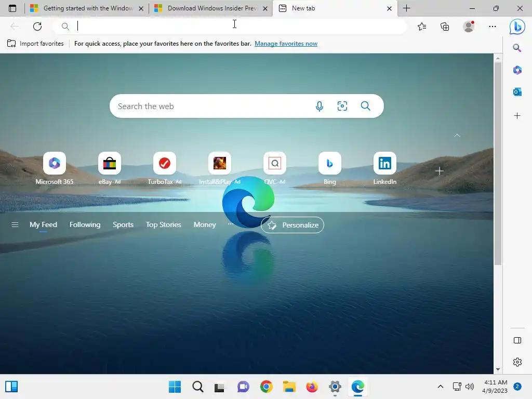
Task: Open the profile avatar icon
Action: 469,26
